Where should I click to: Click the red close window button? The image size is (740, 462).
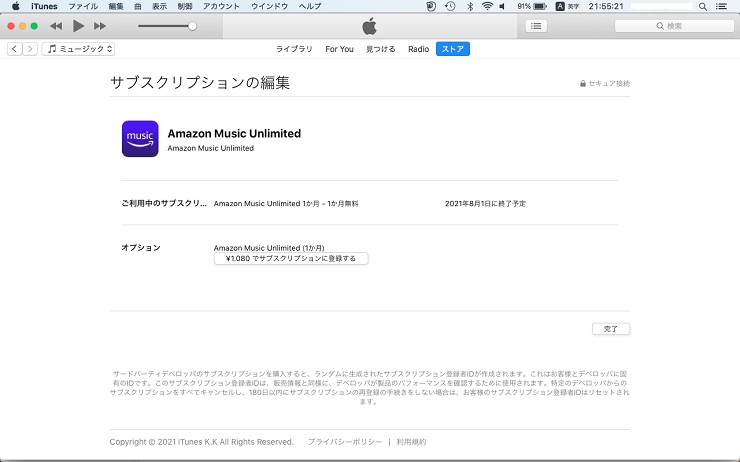click(11, 26)
